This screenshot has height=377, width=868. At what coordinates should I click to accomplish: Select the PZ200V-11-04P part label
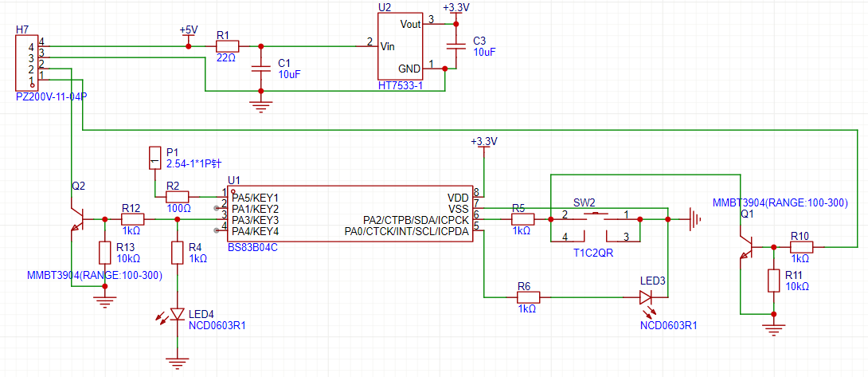click(x=51, y=96)
